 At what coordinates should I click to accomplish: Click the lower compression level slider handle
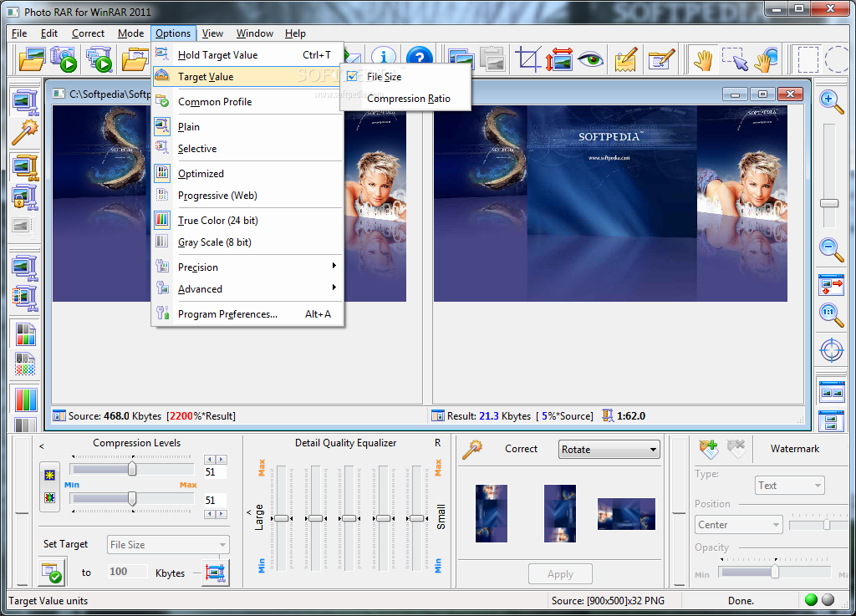click(132, 498)
